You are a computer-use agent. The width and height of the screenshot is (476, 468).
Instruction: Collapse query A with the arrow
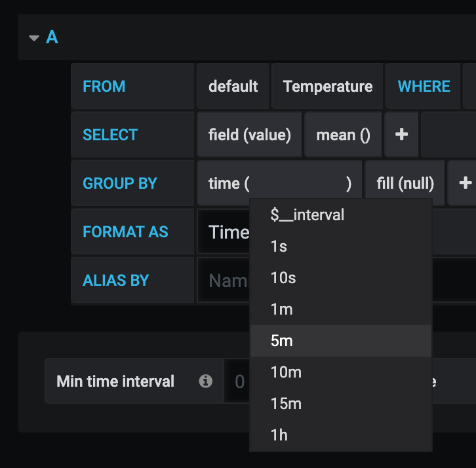[x=34, y=38]
